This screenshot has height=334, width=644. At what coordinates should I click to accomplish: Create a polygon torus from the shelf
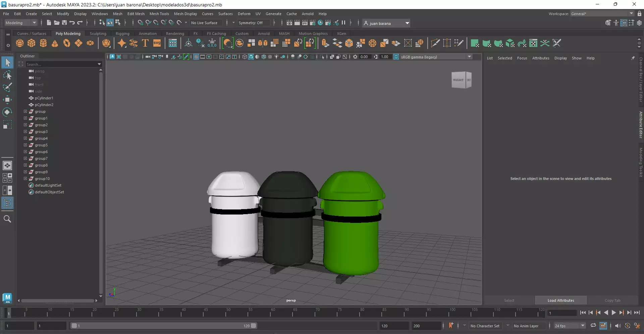(67, 43)
